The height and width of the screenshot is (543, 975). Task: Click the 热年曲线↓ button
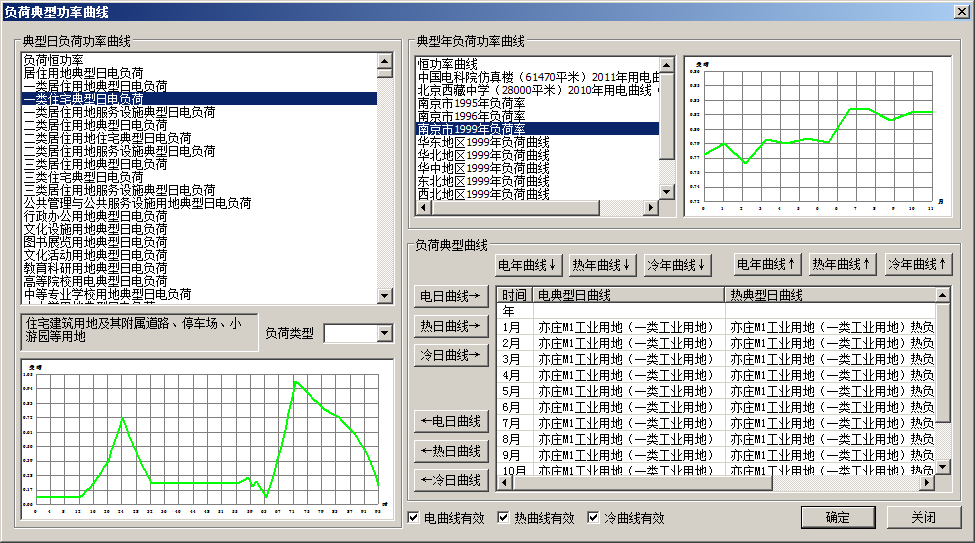[603, 265]
